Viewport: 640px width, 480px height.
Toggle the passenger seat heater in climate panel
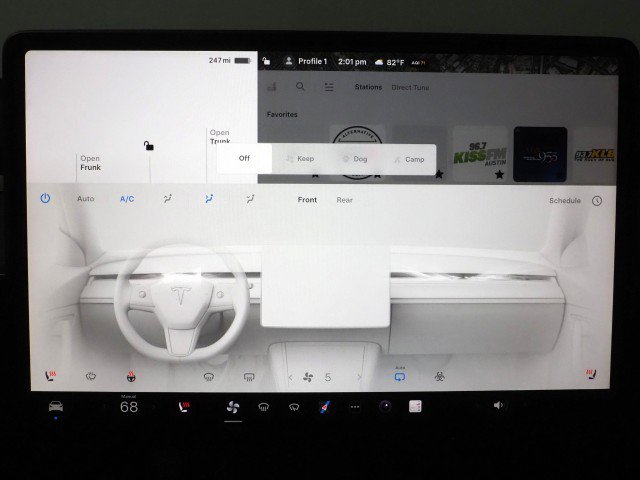pyautogui.click(x=591, y=374)
